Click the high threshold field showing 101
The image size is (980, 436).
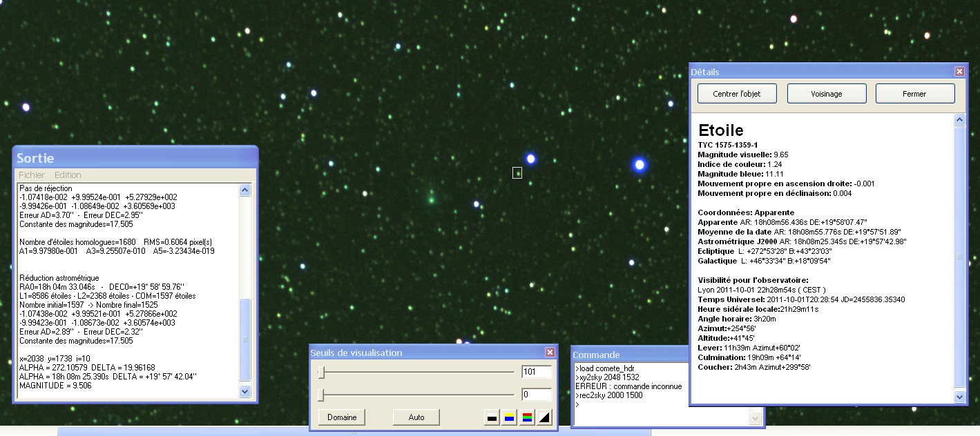coord(537,373)
